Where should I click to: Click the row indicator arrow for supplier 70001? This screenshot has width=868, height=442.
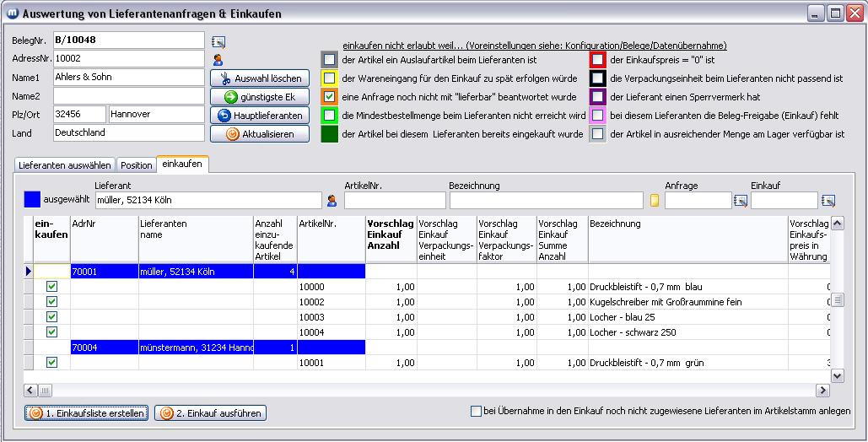[29, 272]
